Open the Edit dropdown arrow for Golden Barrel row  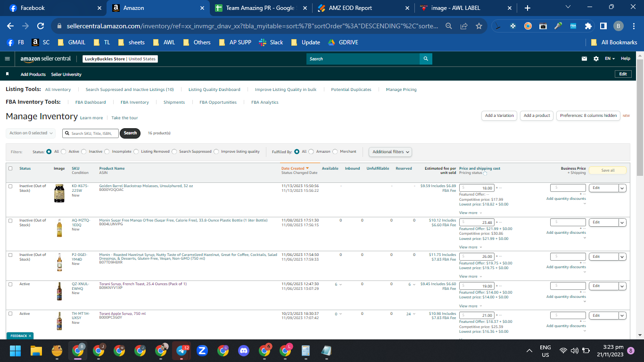pos(622,188)
